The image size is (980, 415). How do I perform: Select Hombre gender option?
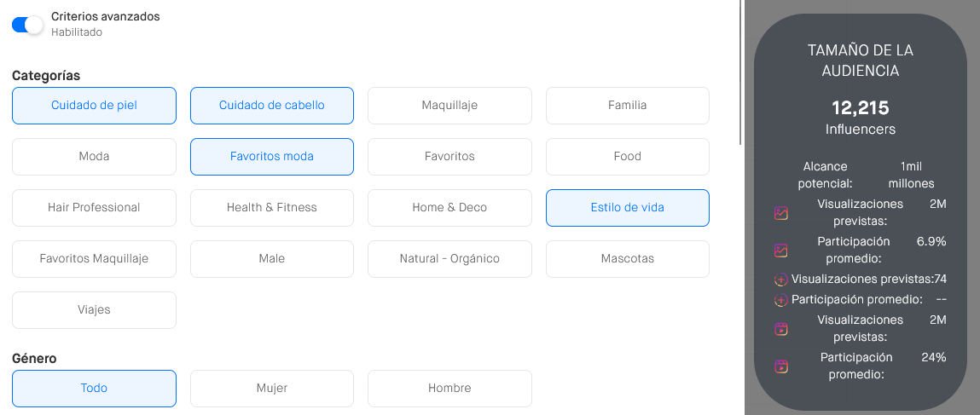(449, 389)
